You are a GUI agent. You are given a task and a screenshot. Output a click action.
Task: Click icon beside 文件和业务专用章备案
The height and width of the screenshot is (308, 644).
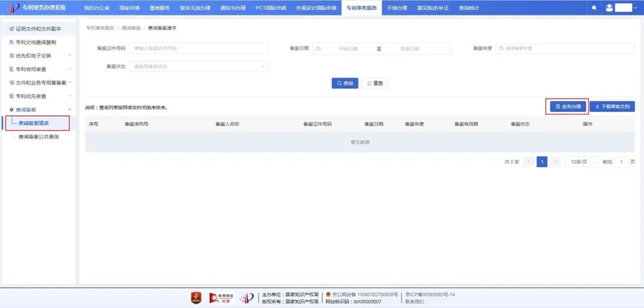coord(11,82)
